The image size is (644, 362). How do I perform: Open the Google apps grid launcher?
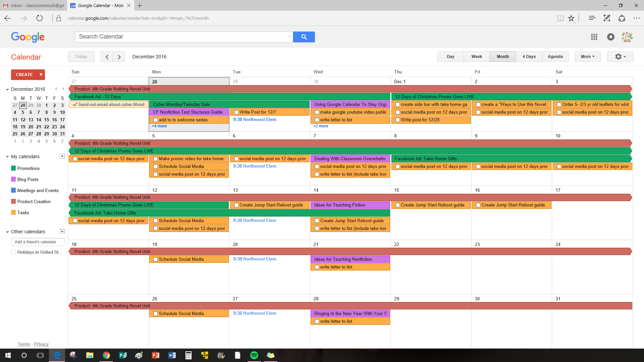pos(594,37)
